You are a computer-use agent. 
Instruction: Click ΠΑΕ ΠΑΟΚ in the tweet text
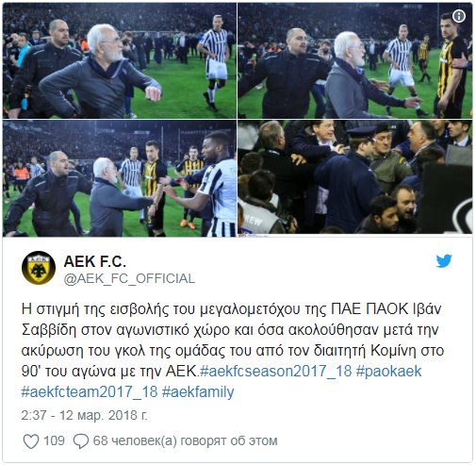point(369,309)
